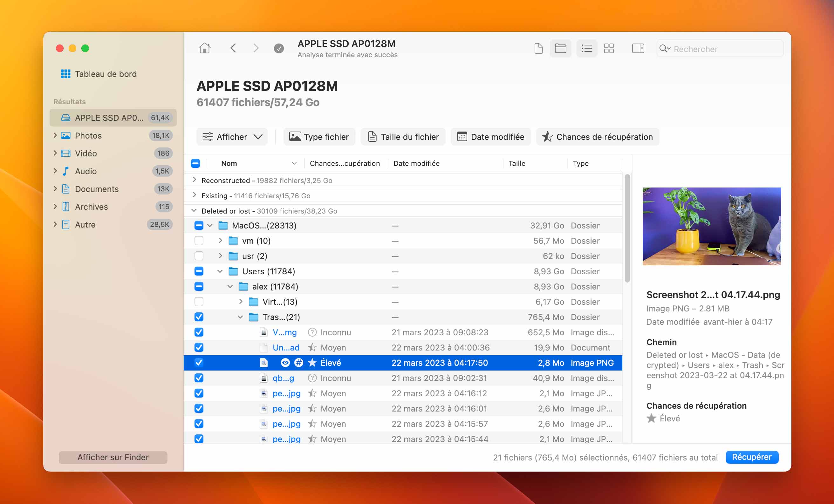Click the hash icon on selected row
834x504 pixels.
click(298, 363)
